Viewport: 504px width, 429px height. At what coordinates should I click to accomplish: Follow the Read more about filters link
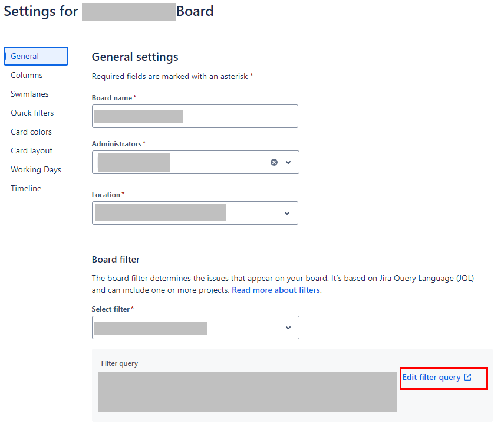pos(276,290)
